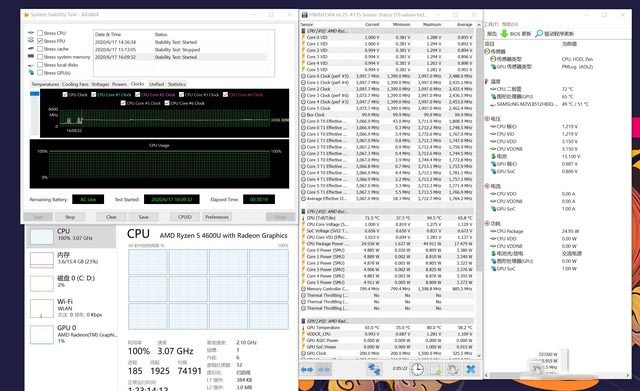
Task: Click the Preferences button in AIDA64
Action: 217,217
